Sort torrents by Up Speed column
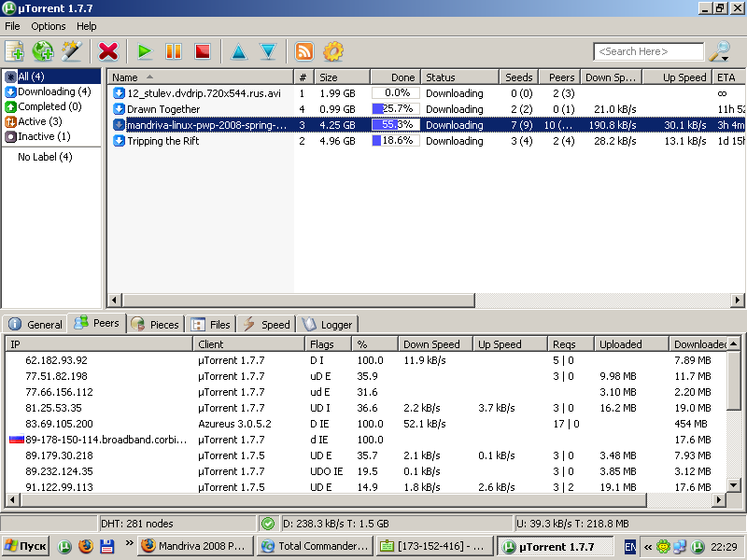Viewport: 747px width, 560px height. pyautogui.click(x=677, y=77)
